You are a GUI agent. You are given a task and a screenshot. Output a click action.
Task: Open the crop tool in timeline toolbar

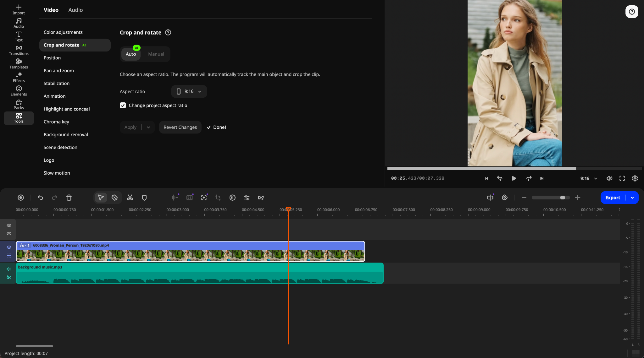(218, 198)
